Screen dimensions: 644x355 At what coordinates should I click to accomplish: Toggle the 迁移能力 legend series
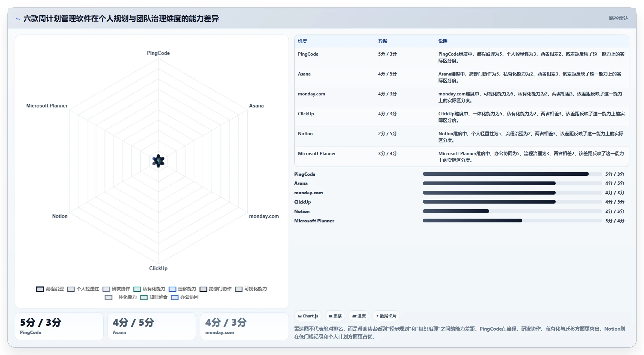tap(182, 289)
